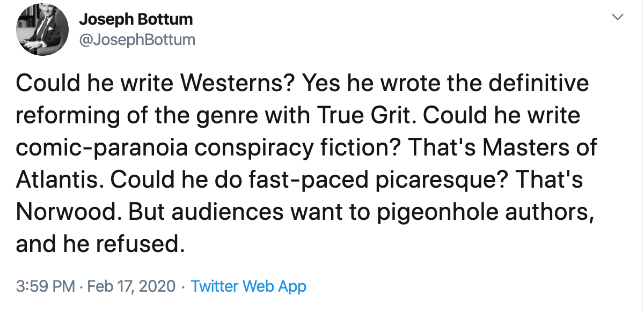Click the closing words "and he refused."

[x=97, y=243]
